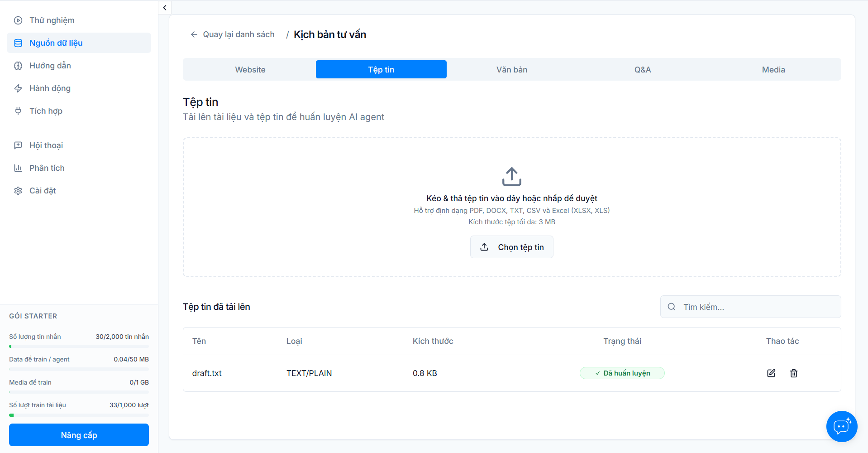
Task: Click the large upload icon in dropzone
Action: pyautogui.click(x=512, y=177)
